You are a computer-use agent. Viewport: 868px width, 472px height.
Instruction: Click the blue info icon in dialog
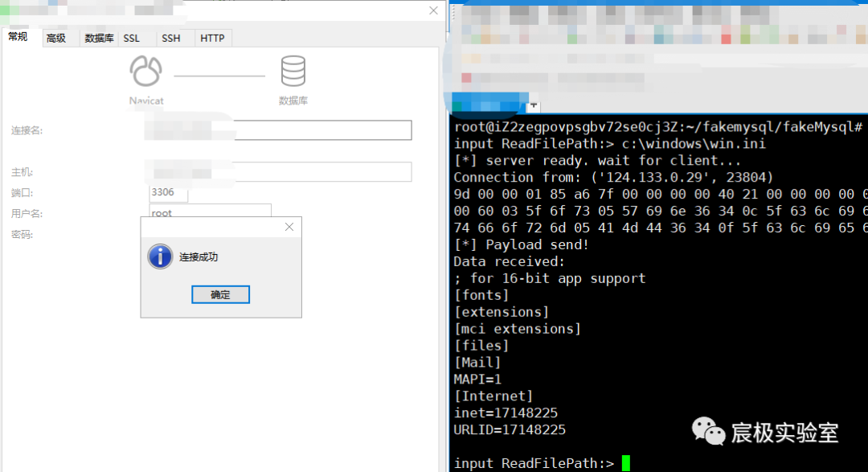coord(160,257)
